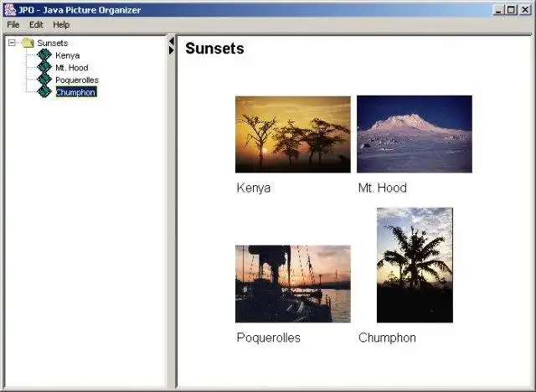The height and width of the screenshot is (392, 536).
Task: Close the Java Picture Organizer window
Action: (525, 10)
